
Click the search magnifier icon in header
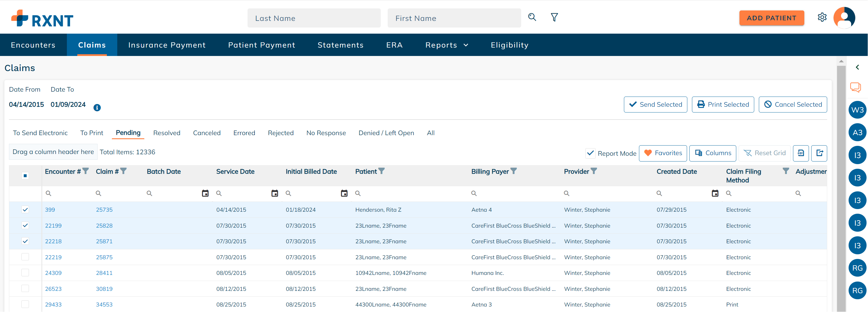[532, 17]
